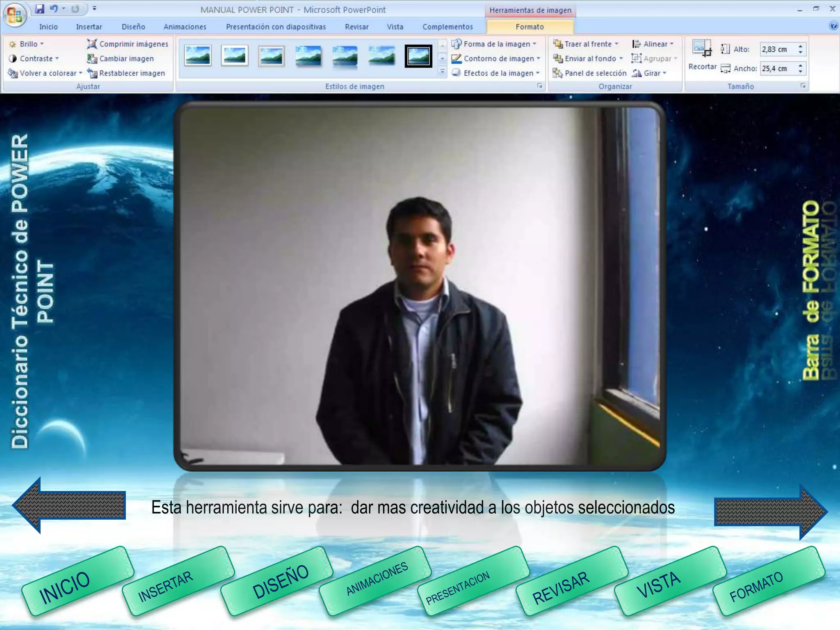Click the left arrow to go back

(69, 505)
